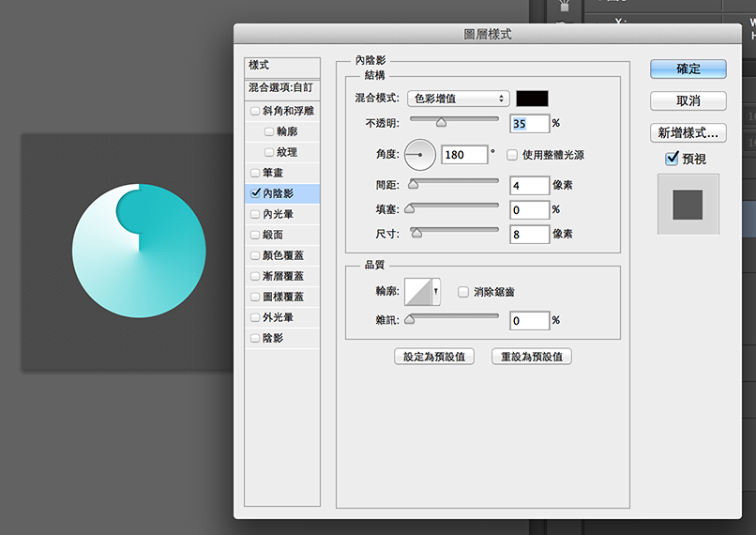The height and width of the screenshot is (535, 756).
Task: Toggle the 使用整體光源 (Use Global Light) checkbox
Action: click(x=513, y=155)
